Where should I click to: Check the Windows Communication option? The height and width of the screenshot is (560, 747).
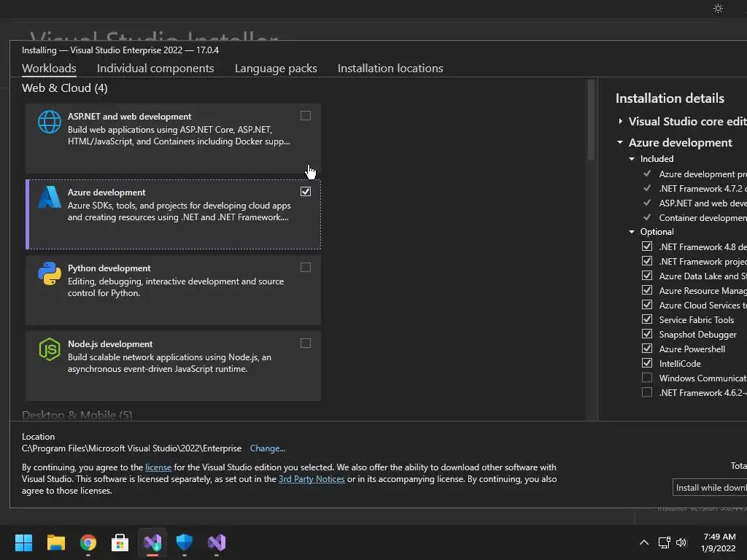pos(646,378)
